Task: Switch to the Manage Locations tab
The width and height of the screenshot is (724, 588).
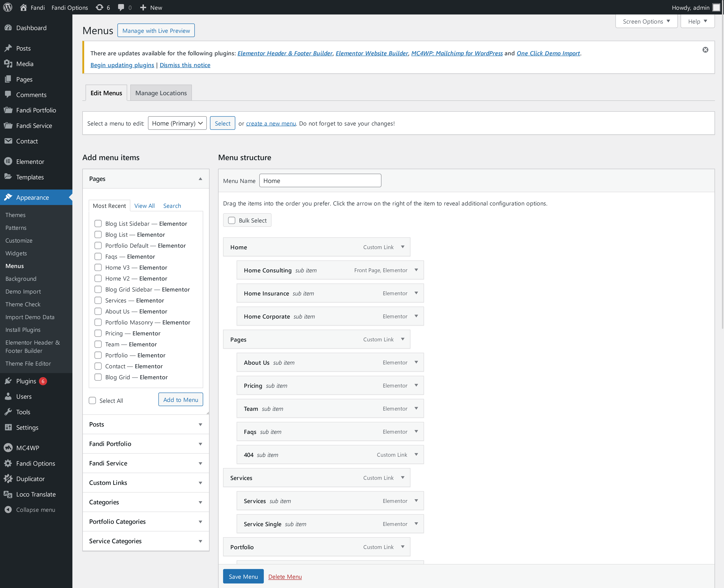Action: pos(161,93)
